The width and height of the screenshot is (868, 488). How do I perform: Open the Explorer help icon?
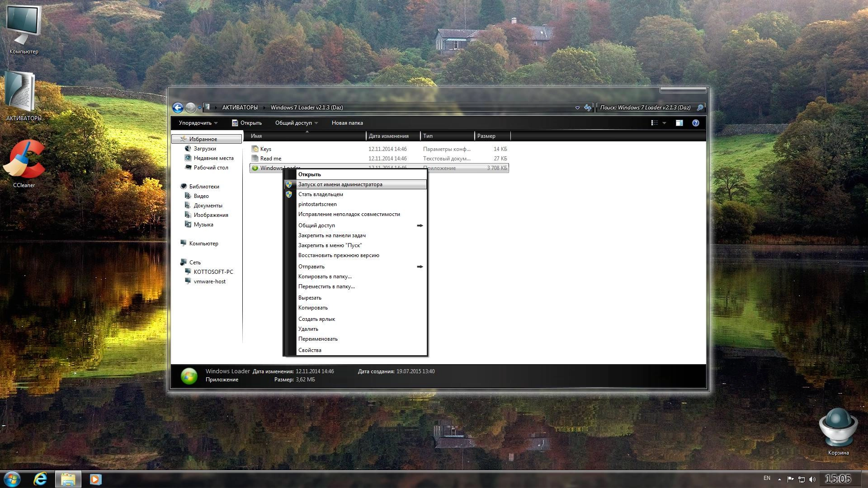click(x=696, y=123)
